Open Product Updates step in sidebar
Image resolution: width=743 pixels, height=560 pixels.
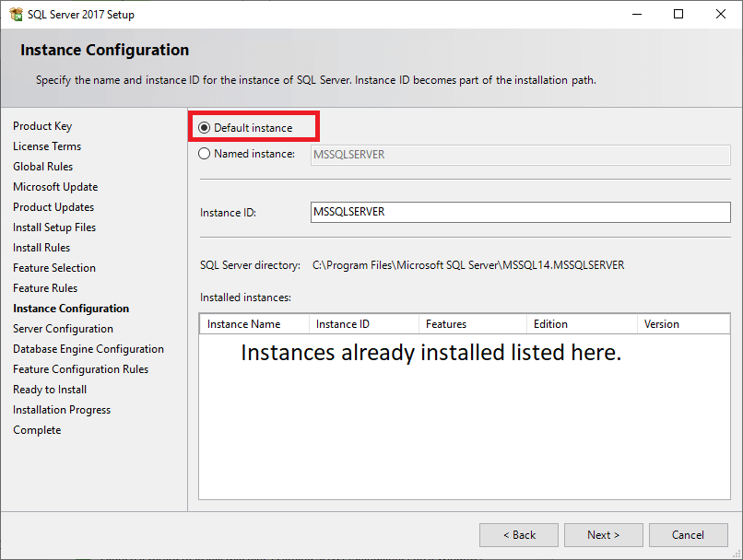point(53,207)
